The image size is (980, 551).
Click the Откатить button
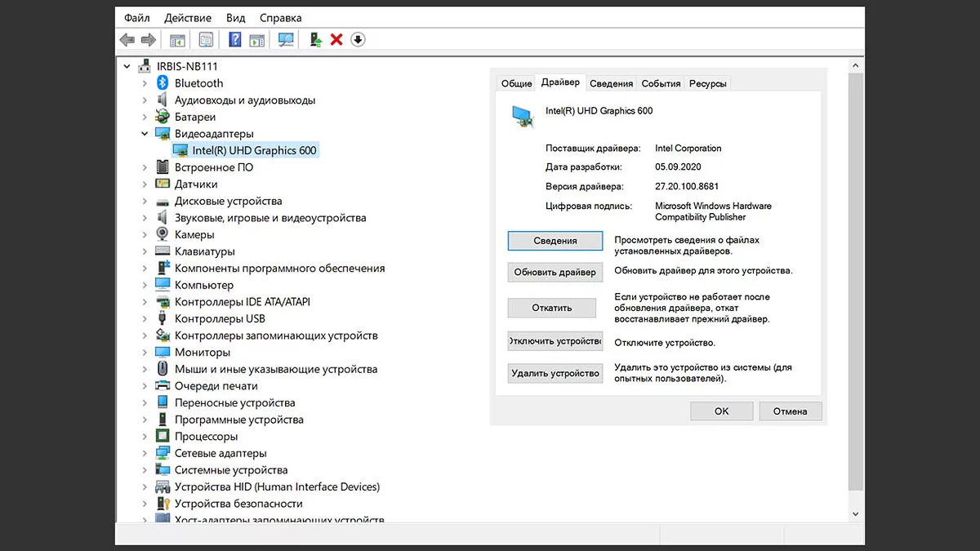pos(552,308)
